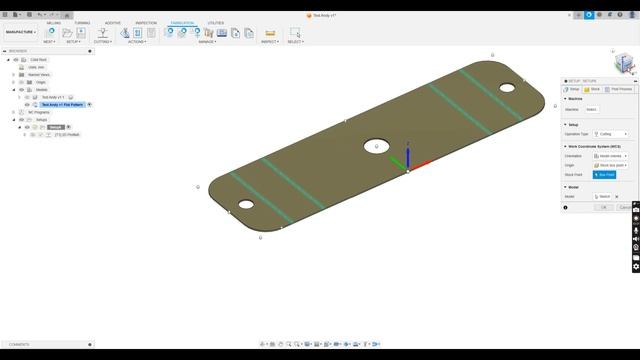Click the Home icon in the top bar
640x360 pixels.
pos(67,15)
